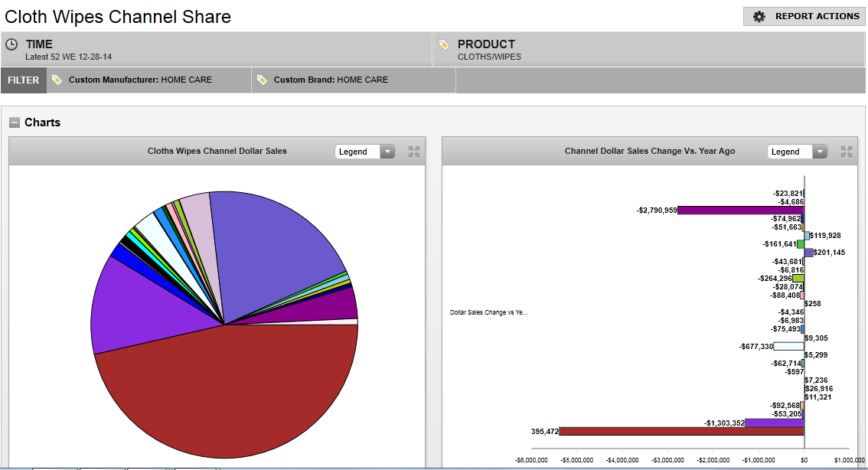Click the magenta -$2,790,959 bar
Screen dimensions: 868x470
point(739,210)
